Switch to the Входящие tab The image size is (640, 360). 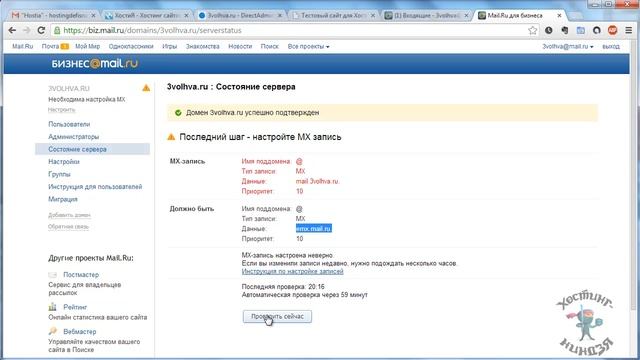coord(426,16)
